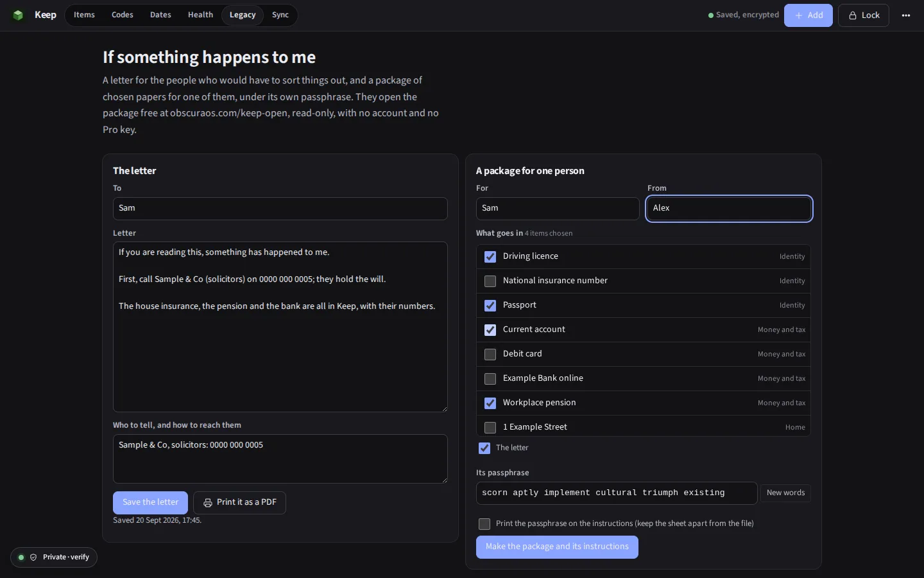Open the Items tab

84,15
